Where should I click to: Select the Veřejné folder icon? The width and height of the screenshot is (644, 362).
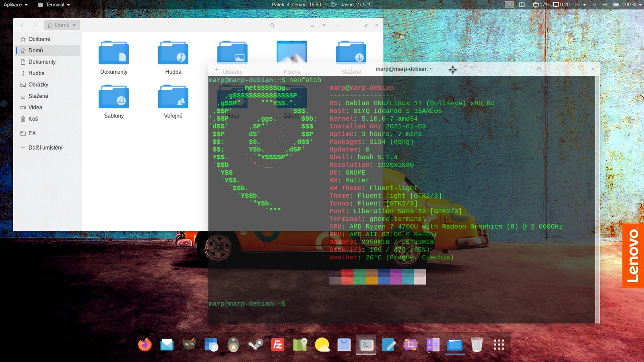pos(173,97)
